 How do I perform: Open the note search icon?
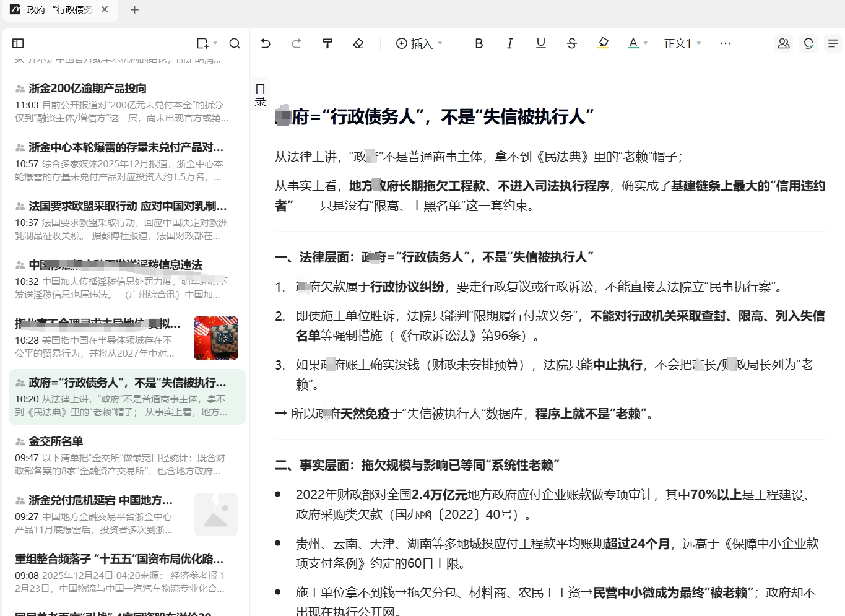coord(235,43)
